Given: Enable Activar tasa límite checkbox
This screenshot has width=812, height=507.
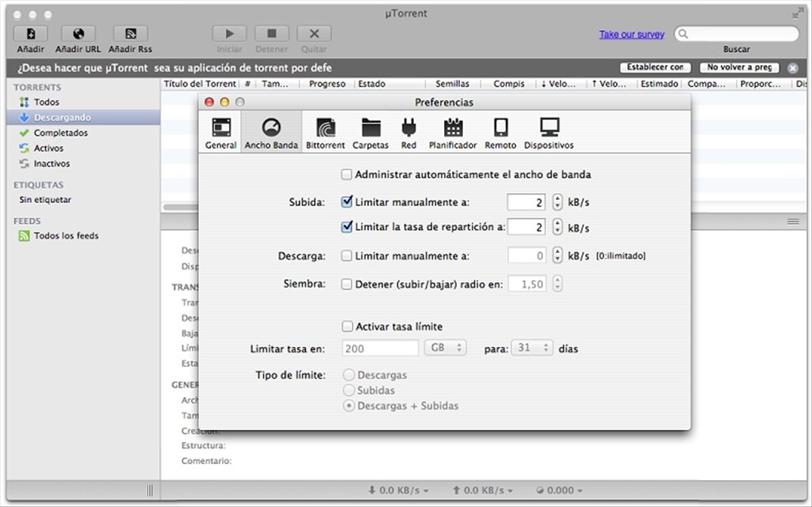Looking at the screenshot, I should (347, 327).
